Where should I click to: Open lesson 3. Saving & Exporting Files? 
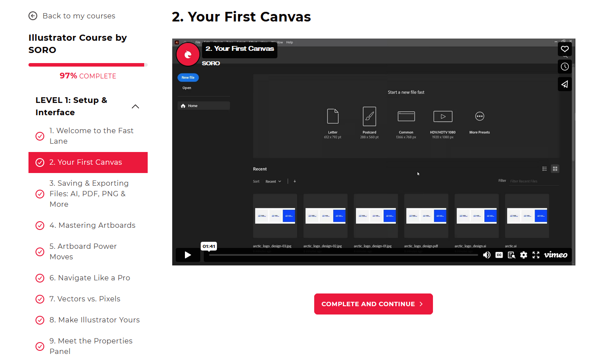89,194
